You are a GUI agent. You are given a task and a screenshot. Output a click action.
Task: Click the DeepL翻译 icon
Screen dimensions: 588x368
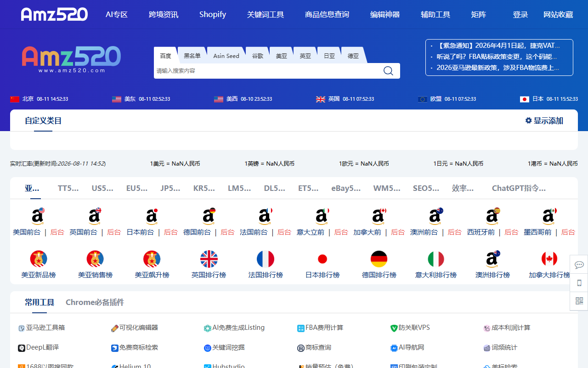click(x=22, y=348)
